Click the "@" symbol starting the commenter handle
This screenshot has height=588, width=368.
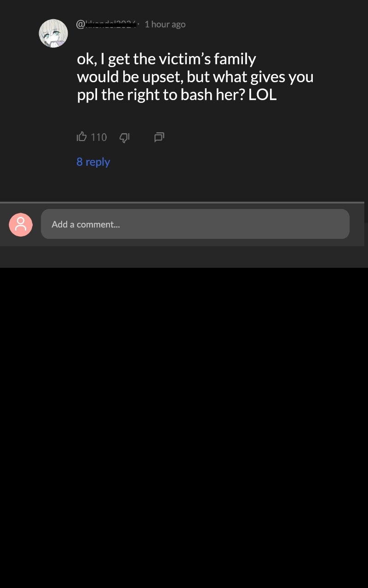point(80,24)
